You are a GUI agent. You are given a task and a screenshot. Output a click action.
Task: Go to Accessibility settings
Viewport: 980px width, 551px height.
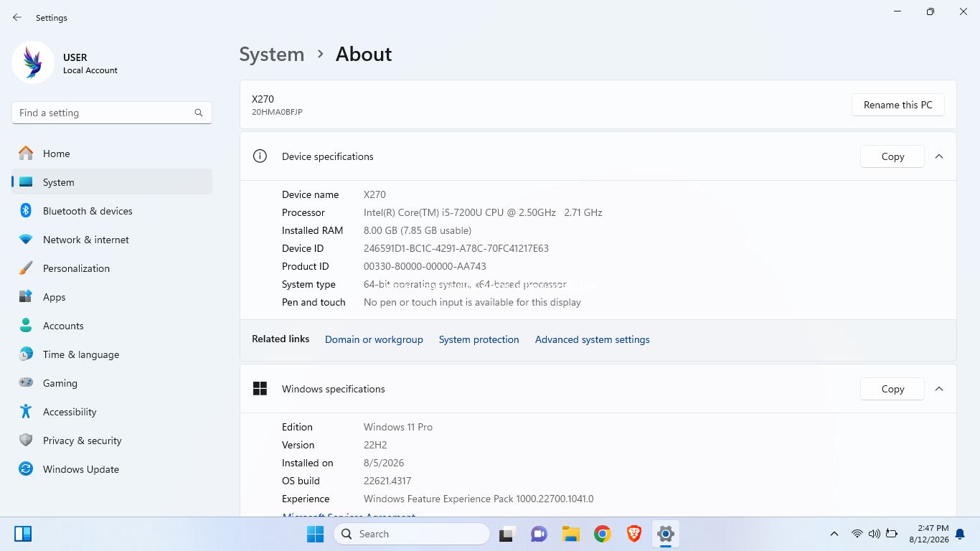(112, 412)
